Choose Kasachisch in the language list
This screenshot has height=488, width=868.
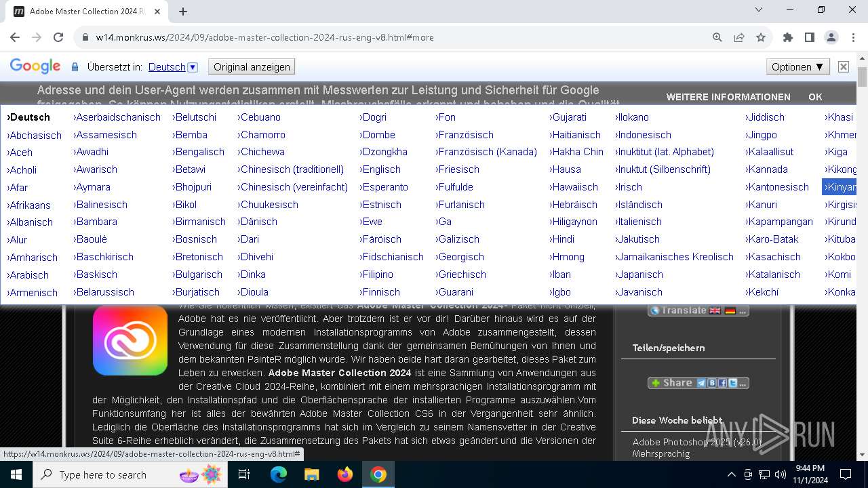(773, 257)
